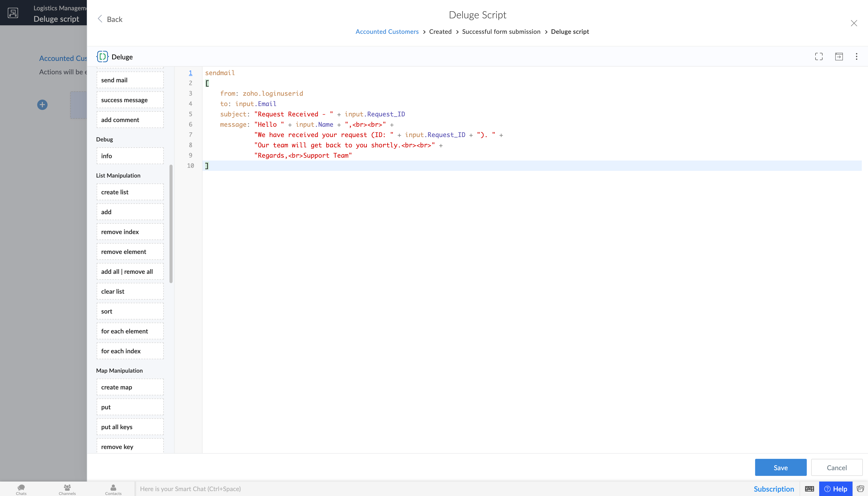This screenshot has width=868, height=496.
Task: Click the fullscreen expand editor icon
Action: tap(819, 57)
